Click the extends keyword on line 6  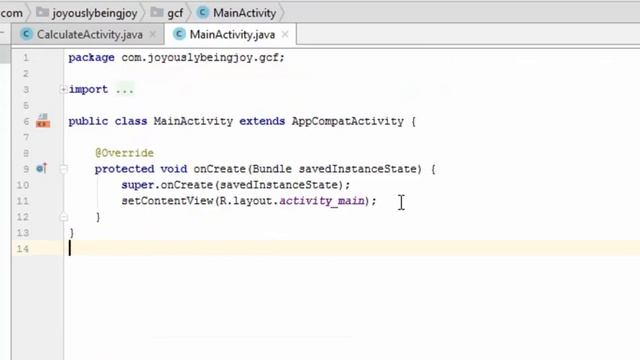[x=262, y=121]
